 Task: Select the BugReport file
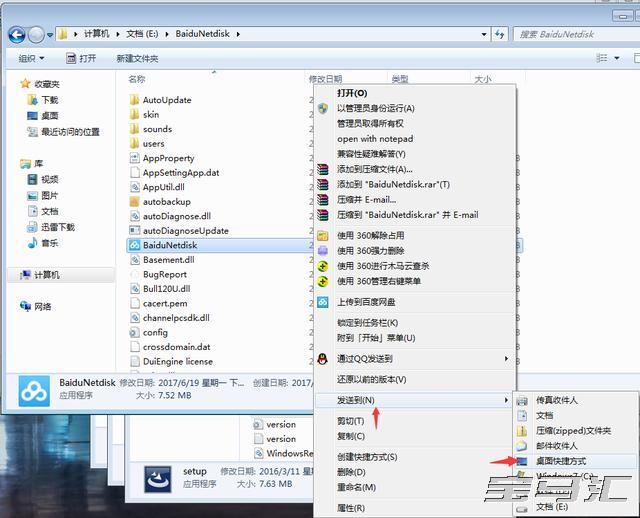(164, 274)
